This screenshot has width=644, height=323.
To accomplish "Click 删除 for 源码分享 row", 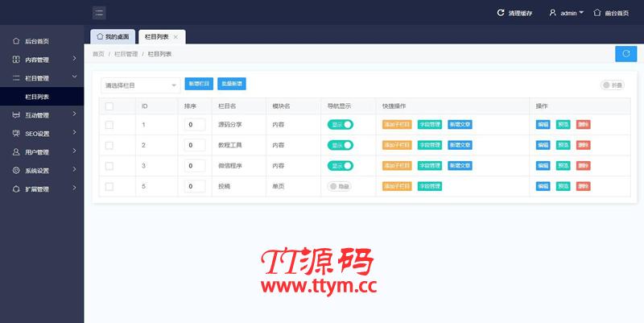I will (x=583, y=125).
